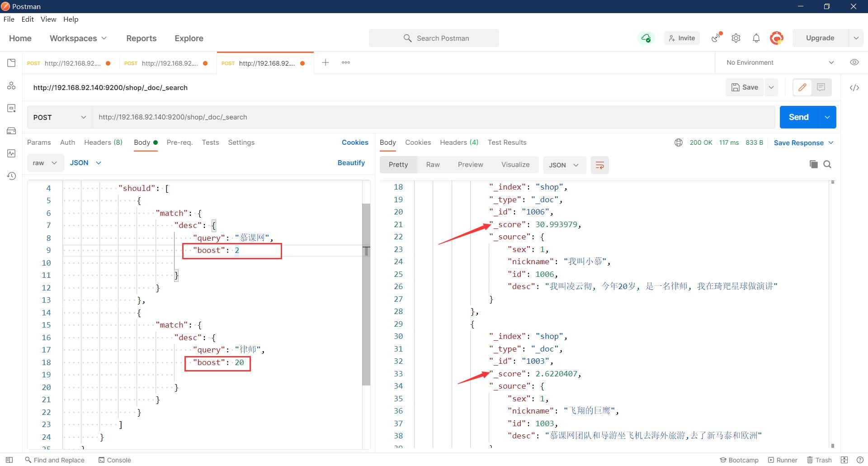Screen dimensions: 868x466
Task: Click the Send button
Action: (x=799, y=117)
